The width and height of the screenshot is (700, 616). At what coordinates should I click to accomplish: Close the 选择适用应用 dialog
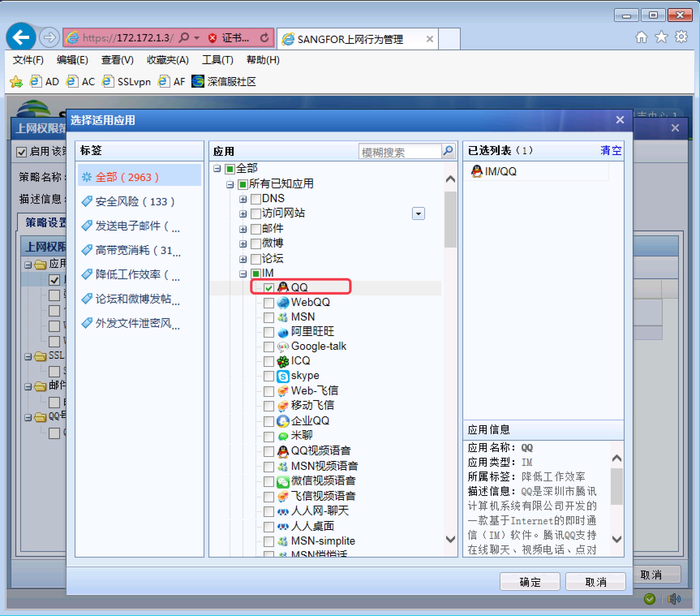click(620, 120)
